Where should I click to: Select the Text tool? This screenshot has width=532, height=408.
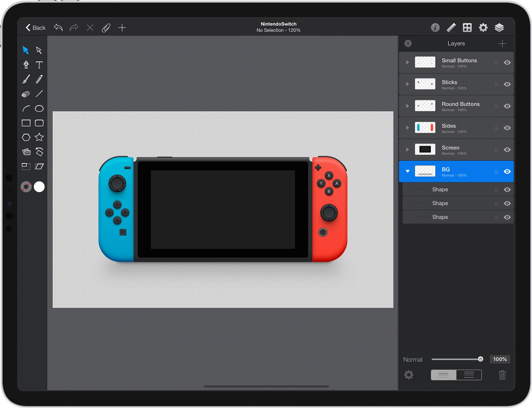click(39, 65)
